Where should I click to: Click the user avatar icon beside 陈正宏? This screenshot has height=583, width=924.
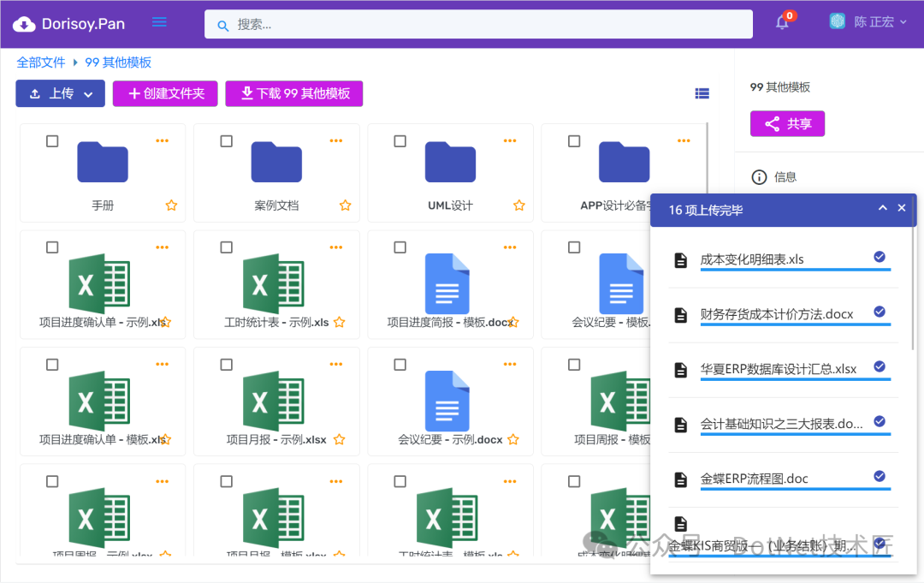pyautogui.click(x=838, y=21)
